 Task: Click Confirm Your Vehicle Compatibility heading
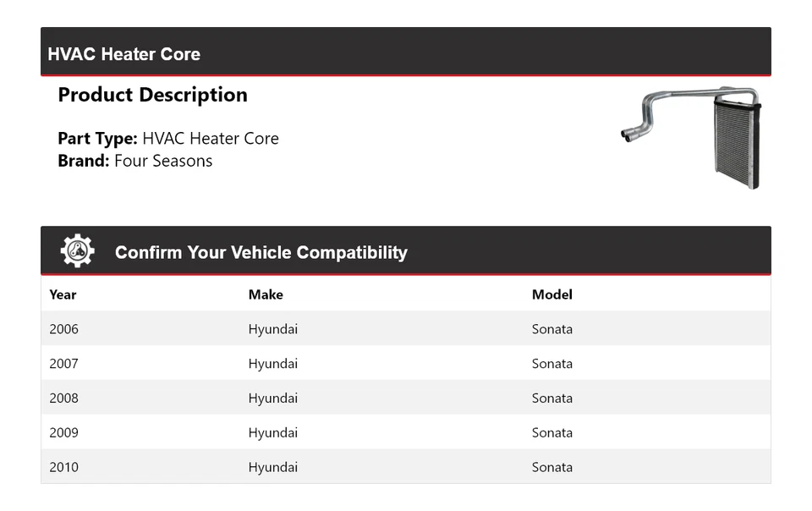[261, 252]
